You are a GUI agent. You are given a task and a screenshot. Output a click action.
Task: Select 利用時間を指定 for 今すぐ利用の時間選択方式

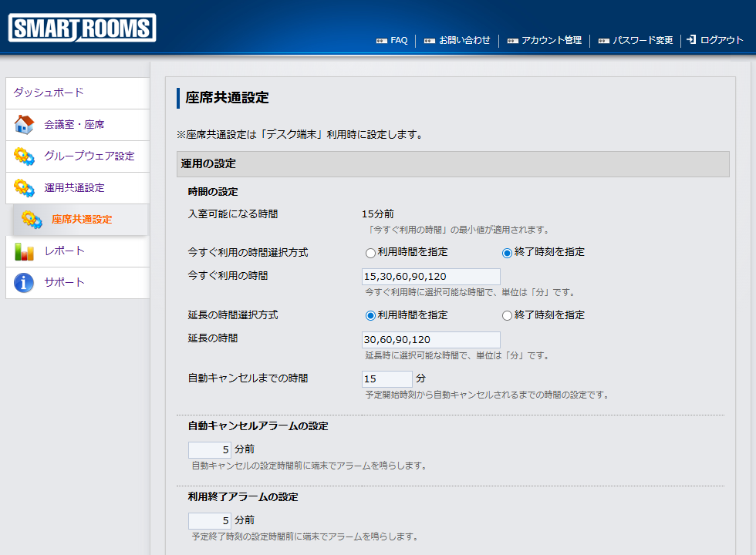click(371, 252)
